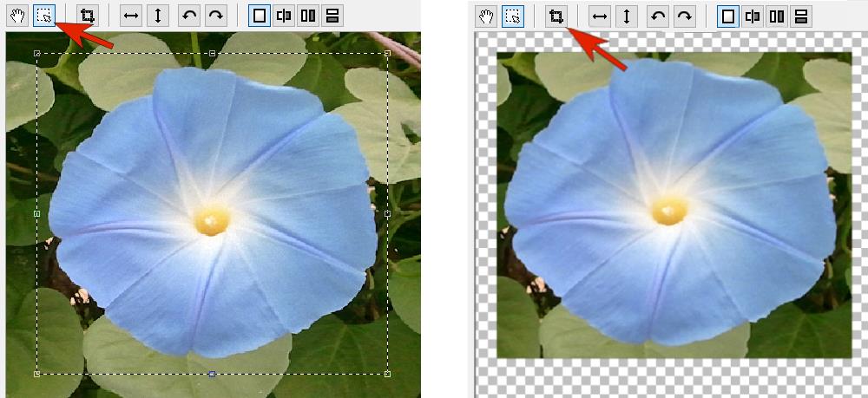The image size is (868, 398).
Task: Flip vertically using the toolbar above the cropped flower
Action: [x=627, y=16]
